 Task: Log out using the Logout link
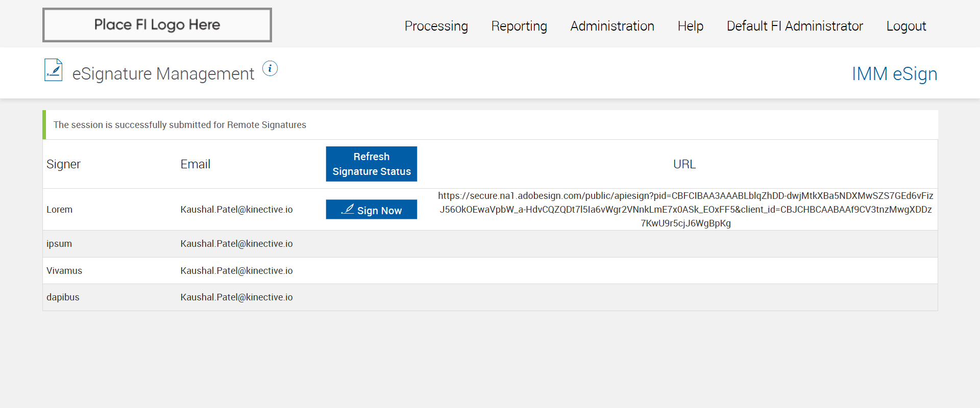click(906, 26)
